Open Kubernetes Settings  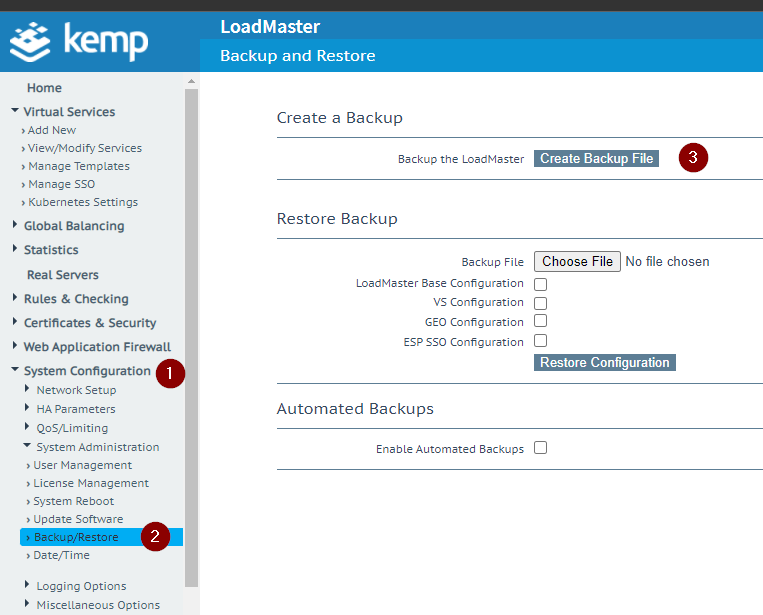coord(83,202)
